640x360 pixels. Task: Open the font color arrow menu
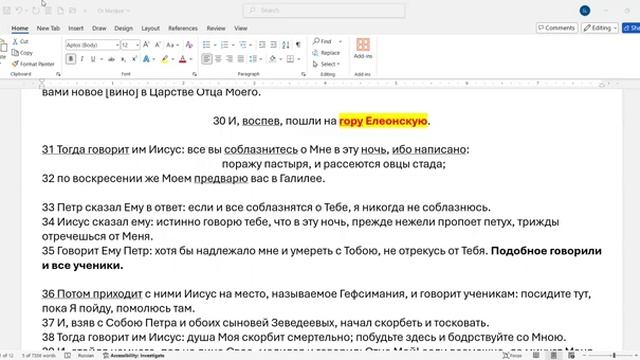(x=191, y=59)
